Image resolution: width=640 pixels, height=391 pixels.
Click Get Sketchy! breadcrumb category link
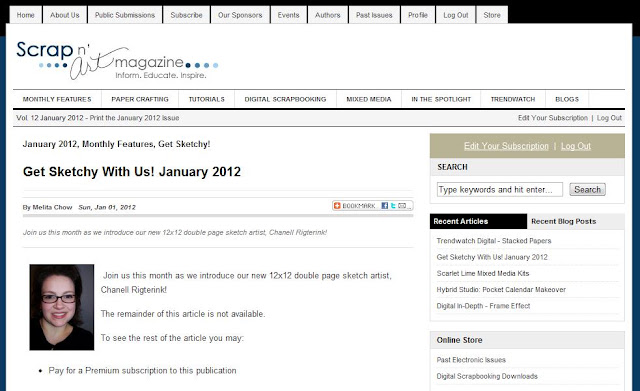[x=184, y=144]
